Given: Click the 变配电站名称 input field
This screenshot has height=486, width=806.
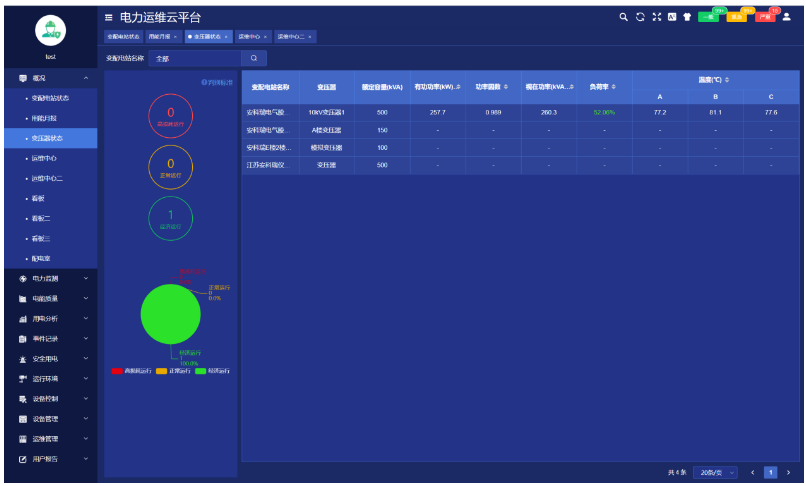Looking at the screenshot, I should (194, 58).
